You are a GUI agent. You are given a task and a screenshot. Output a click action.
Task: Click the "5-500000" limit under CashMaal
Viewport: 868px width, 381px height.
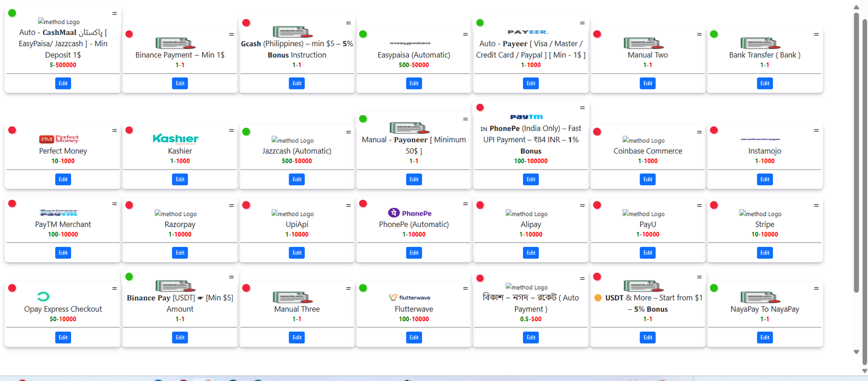(63, 65)
